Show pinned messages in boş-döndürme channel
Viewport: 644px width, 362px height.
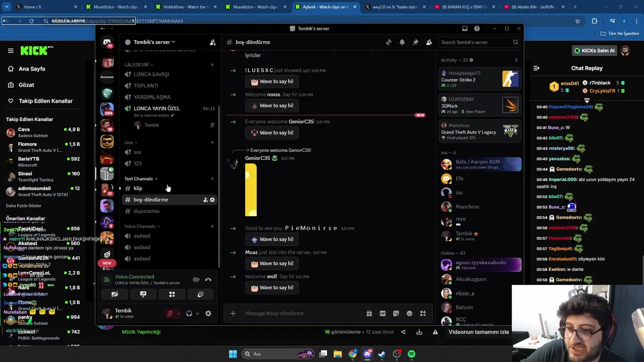tap(416, 42)
